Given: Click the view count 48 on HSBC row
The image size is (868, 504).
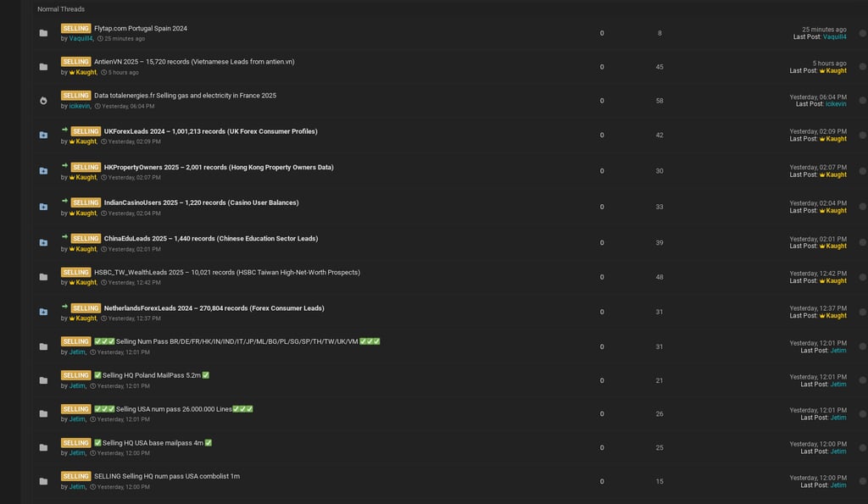Looking at the screenshot, I should [x=659, y=277].
